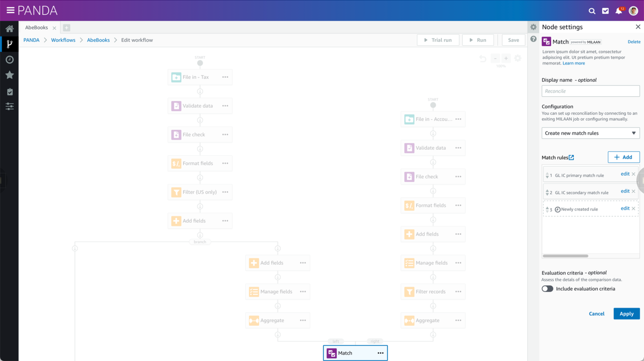Switch to the AbeBooks tab
Image resolution: width=644 pixels, height=361 pixels.
point(36,27)
